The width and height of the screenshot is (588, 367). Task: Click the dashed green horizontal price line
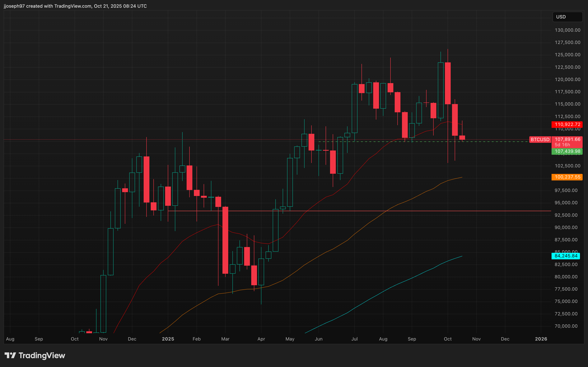coord(497,141)
